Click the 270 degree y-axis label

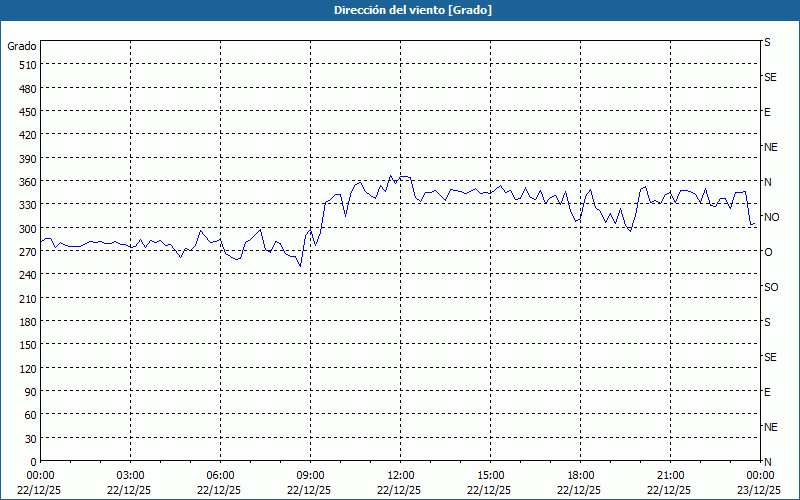[x=27, y=252]
